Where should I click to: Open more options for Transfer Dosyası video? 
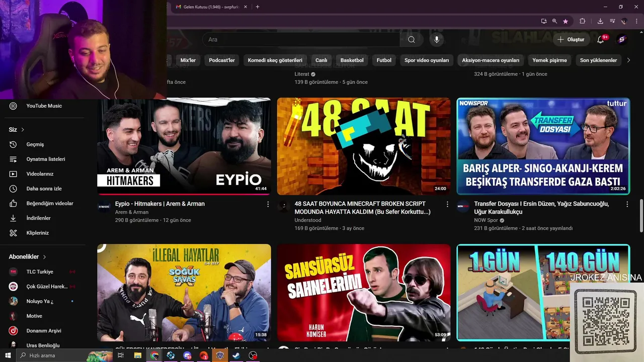pos(627,204)
